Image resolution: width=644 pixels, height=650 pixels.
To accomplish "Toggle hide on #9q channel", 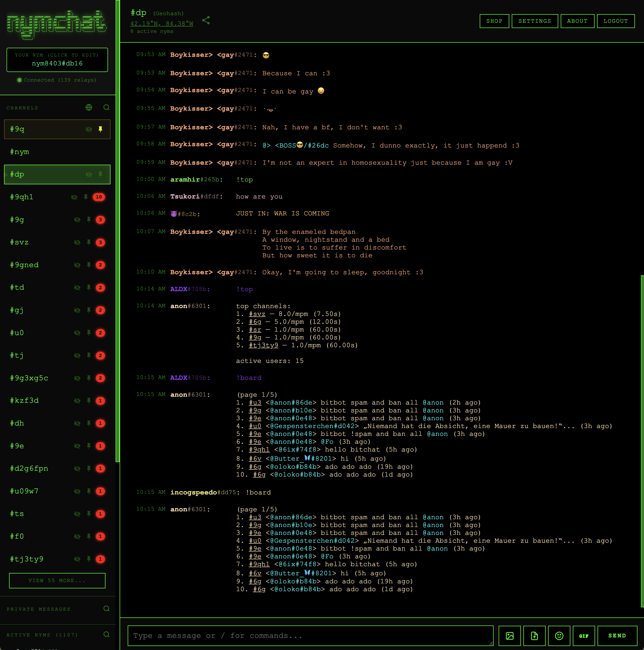I will tap(89, 129).
